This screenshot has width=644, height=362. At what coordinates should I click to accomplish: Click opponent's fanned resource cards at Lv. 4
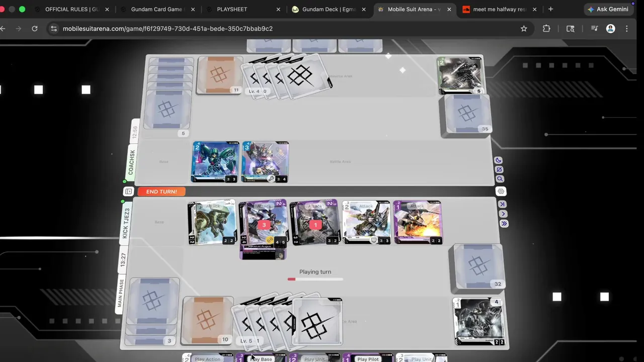click(x=287, y=77)
